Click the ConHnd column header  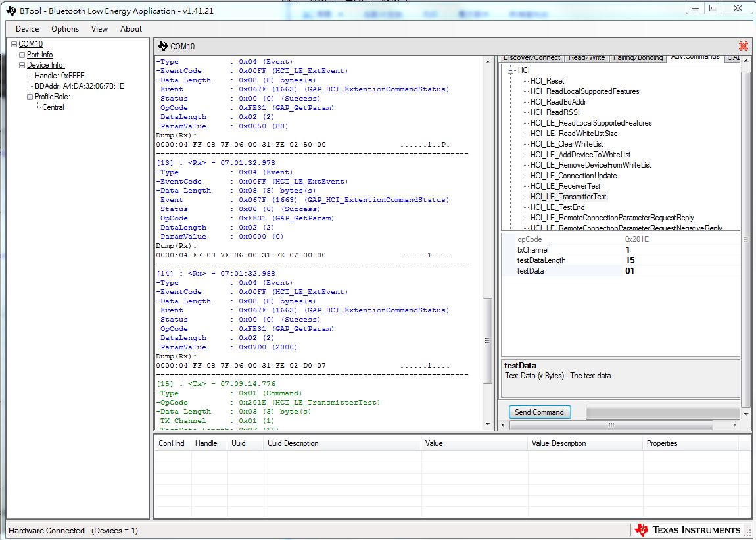[173, 443]
